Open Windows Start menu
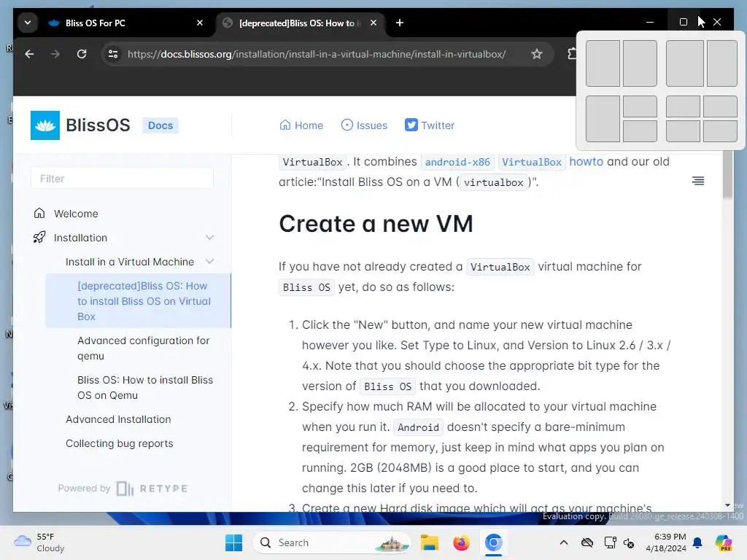 (234, 542)
